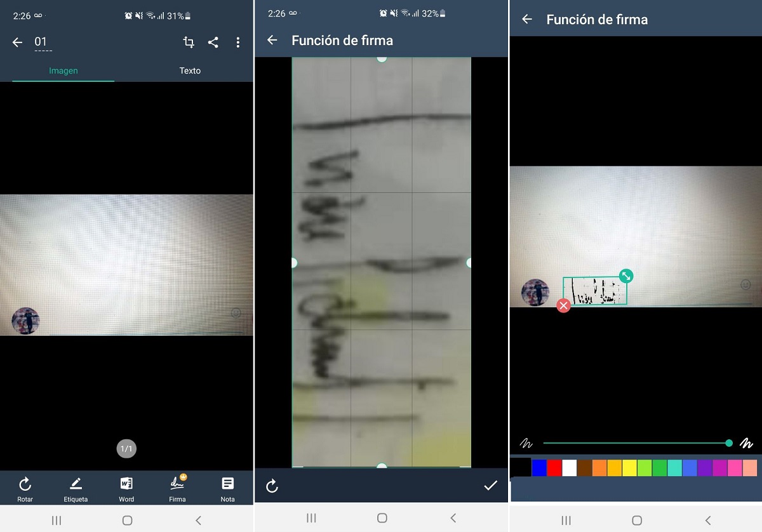Image resolution: width=762 pixels, height=532 pixels.
Task: Switch to the Imagen tab
Action: click(63, 70)
